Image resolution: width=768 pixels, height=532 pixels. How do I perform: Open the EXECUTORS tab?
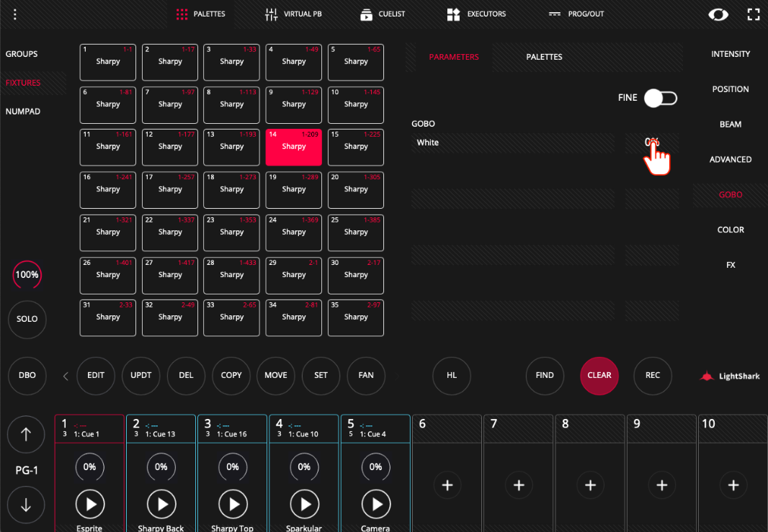(476, 14)
